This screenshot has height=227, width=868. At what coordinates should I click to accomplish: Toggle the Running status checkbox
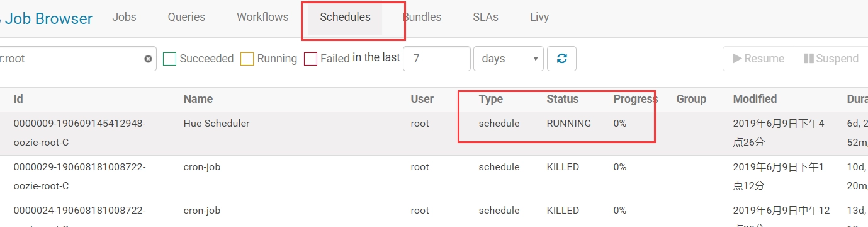coord(247,59)
